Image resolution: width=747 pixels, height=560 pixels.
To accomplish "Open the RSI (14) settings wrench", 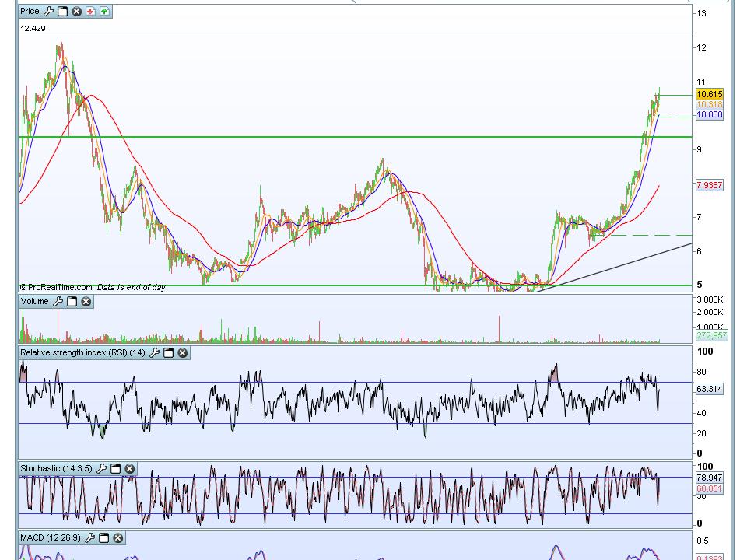I will pos(154,353).
